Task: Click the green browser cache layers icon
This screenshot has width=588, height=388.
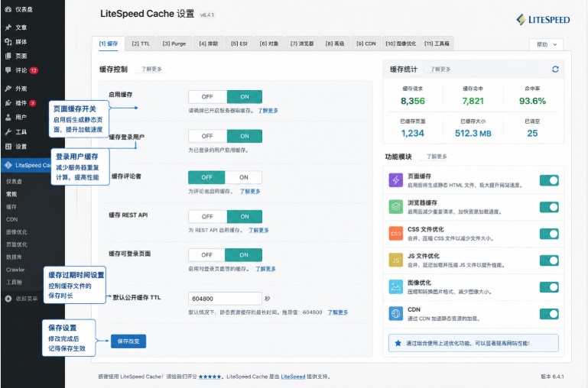Action: (x=395, y=207)
